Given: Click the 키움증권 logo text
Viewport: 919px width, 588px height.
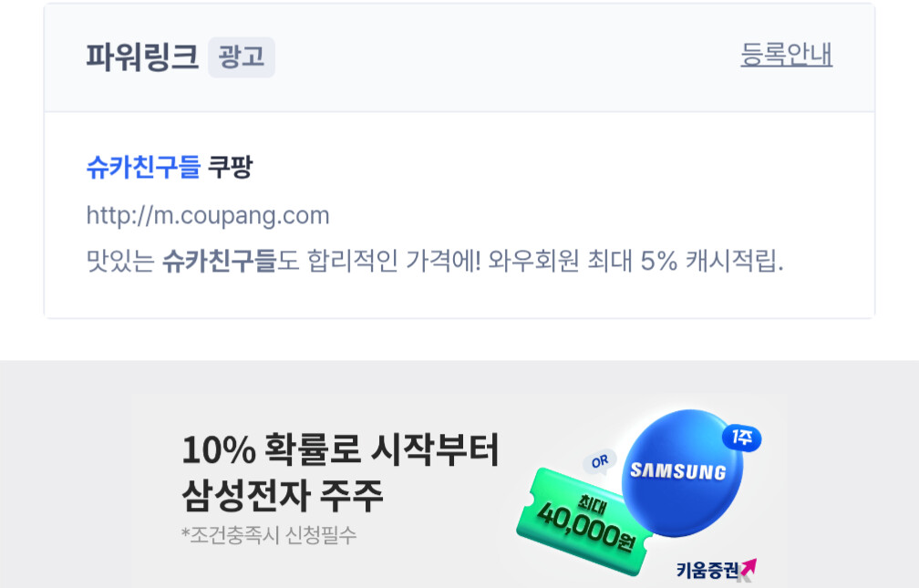Looking at the screenshot, I should tap(707, 569).
